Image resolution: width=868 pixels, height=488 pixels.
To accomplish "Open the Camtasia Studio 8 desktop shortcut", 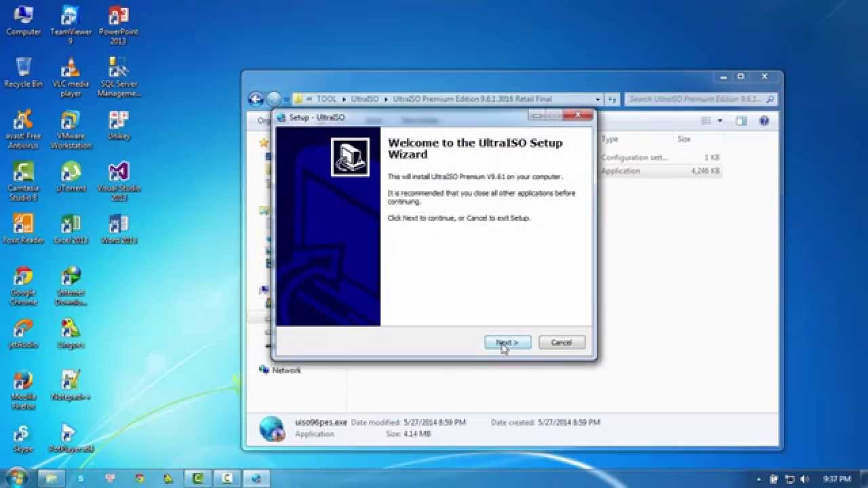I will 23,181.
